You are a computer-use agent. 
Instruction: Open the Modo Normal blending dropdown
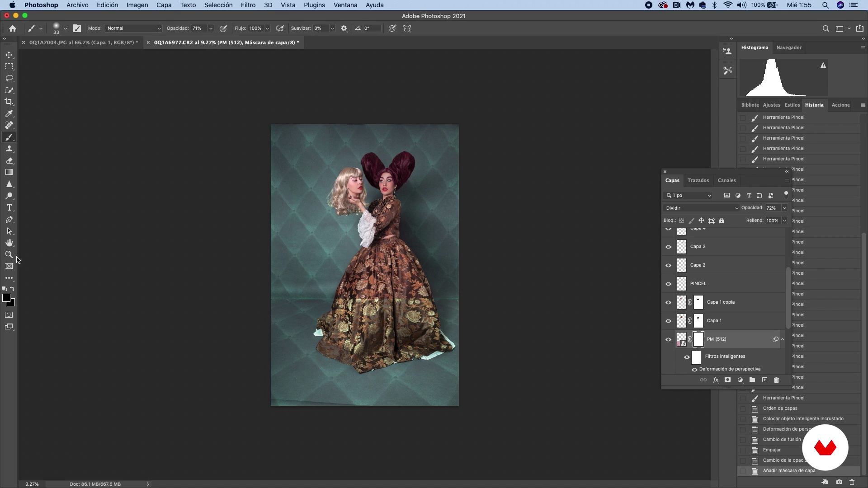point(133,28)
